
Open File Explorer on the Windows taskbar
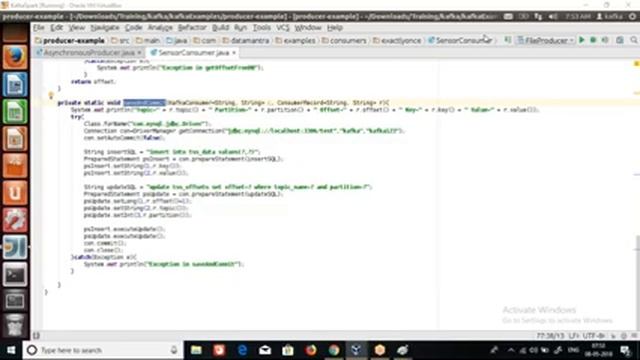pyautogui.click(x=196, y=350)
